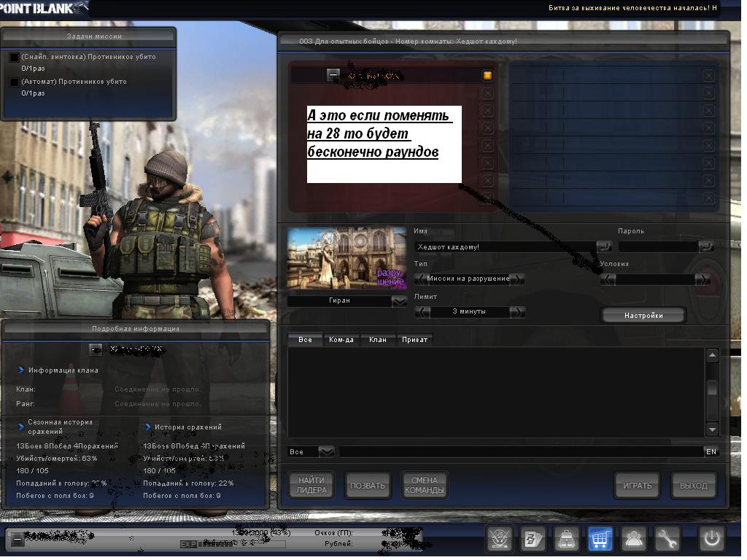Click left arrow of Условия selector
The width and height of the screenshot is (747, 560).
click(608, 279)
